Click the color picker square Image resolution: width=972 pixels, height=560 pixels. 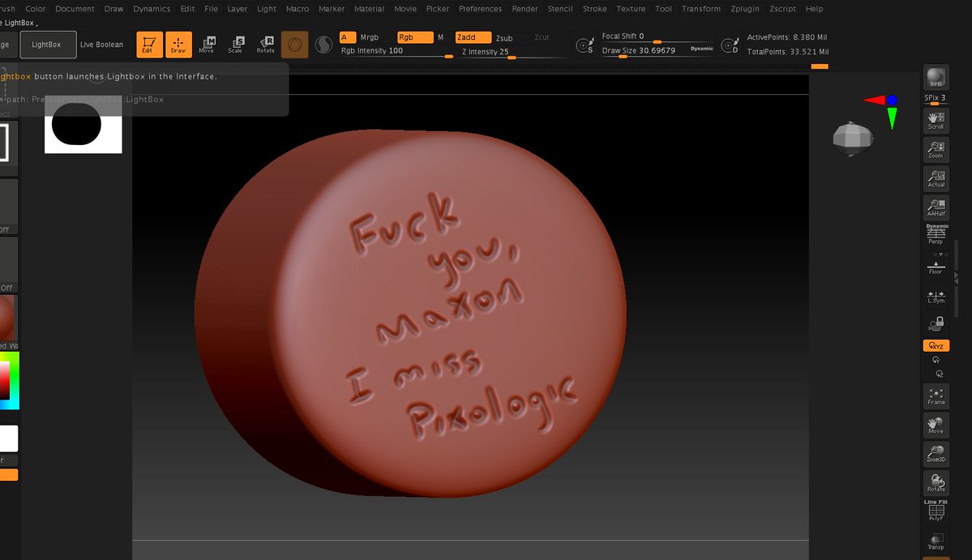point(9,380)
